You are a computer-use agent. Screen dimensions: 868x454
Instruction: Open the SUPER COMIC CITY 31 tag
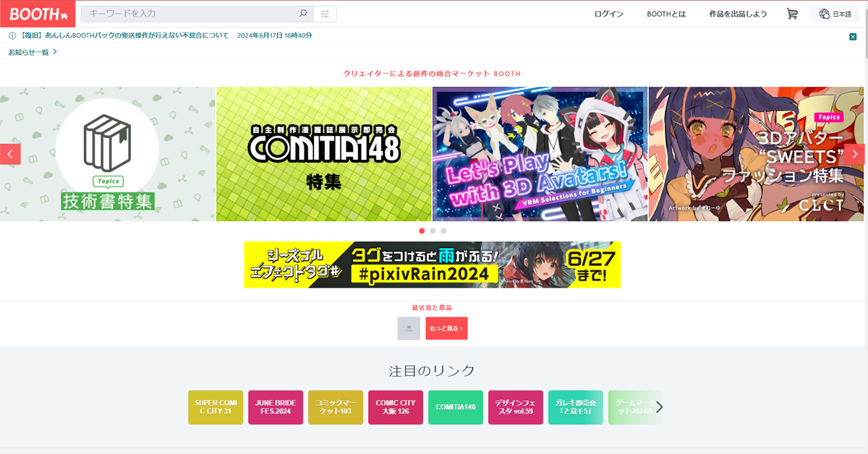tap(216, 407)
